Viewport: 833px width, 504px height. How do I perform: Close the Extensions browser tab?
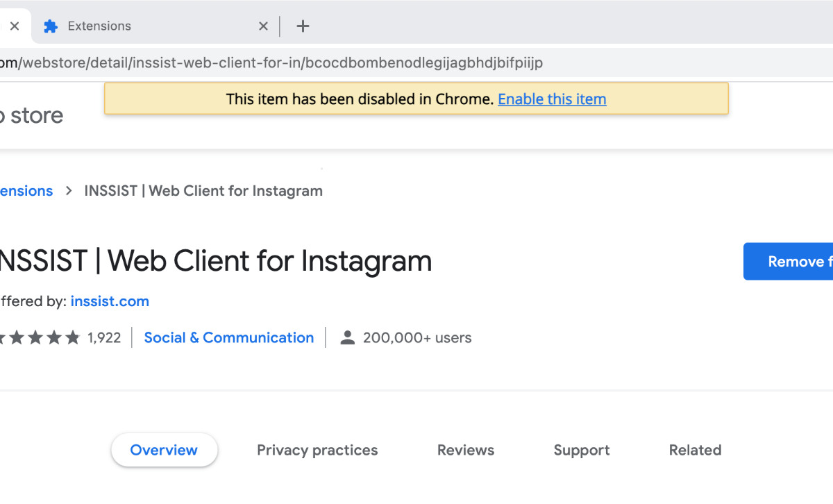[x=263, y=26]
